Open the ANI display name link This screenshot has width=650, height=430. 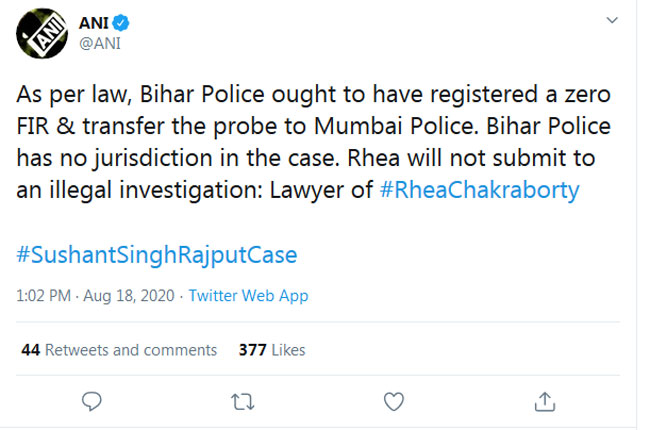coord(94,23)
